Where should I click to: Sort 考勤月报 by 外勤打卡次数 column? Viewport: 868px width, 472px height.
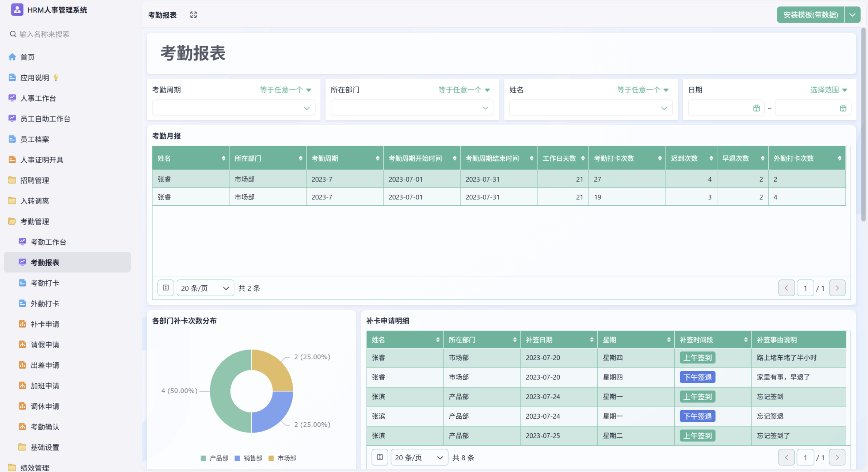(840, 158)
